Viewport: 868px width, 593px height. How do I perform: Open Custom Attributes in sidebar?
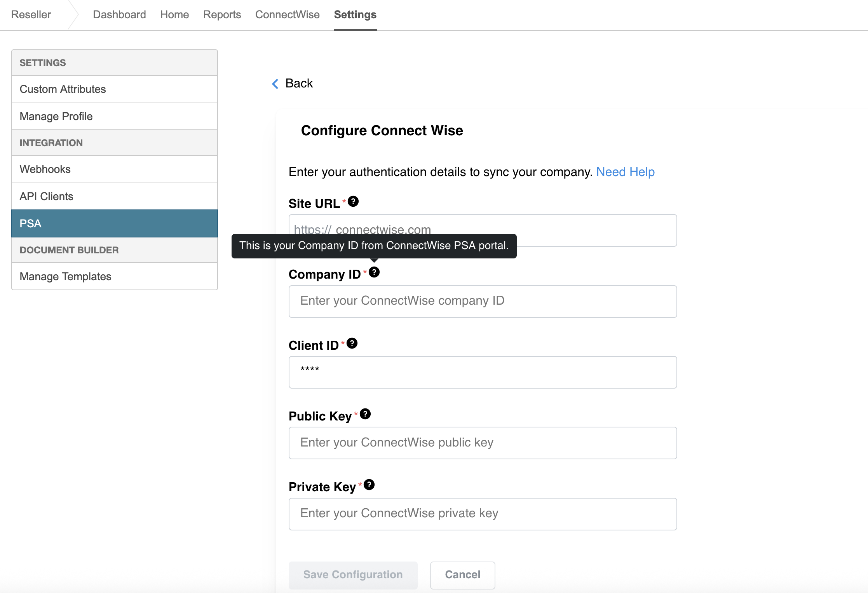point(115,89)
